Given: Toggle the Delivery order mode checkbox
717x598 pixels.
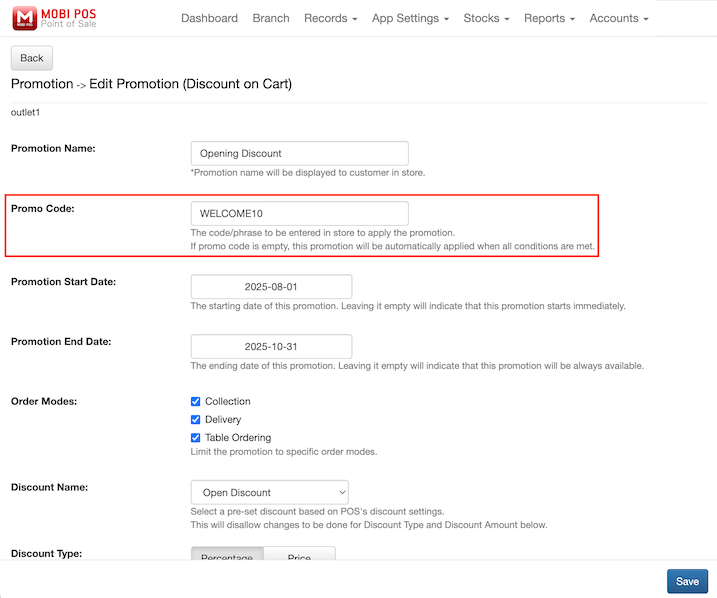Looking at the screenshot, I should pos(195,420).
